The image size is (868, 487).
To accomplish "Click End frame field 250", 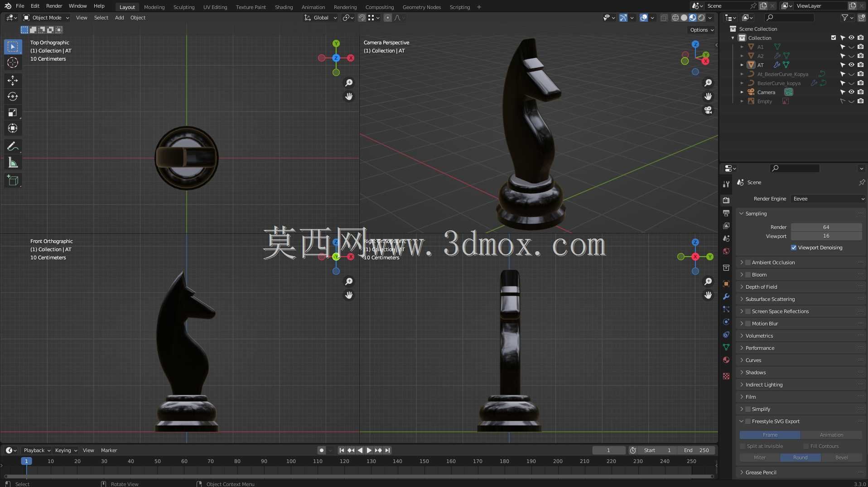I will [696, 450].
